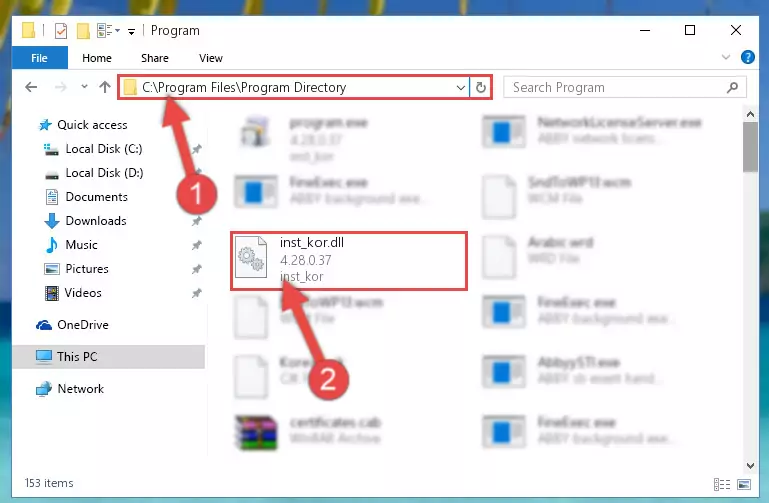Minimize the Program window

pyautogui.click(x=645, y=30)
